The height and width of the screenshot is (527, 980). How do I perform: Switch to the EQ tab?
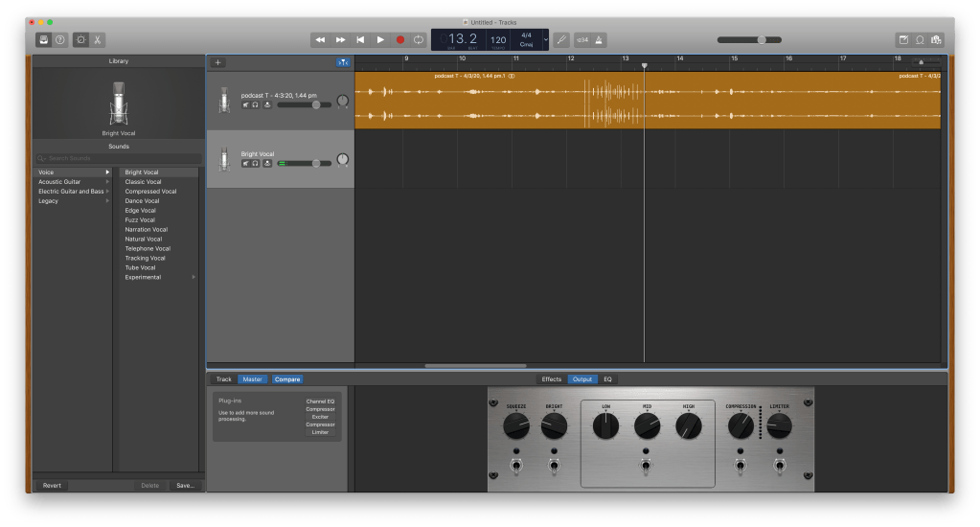[607, 379]
